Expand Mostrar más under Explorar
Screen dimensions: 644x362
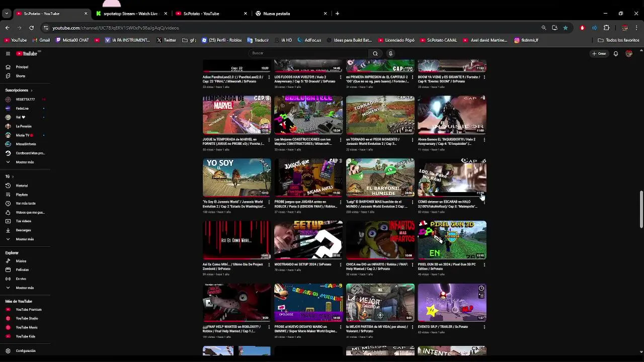25,288
